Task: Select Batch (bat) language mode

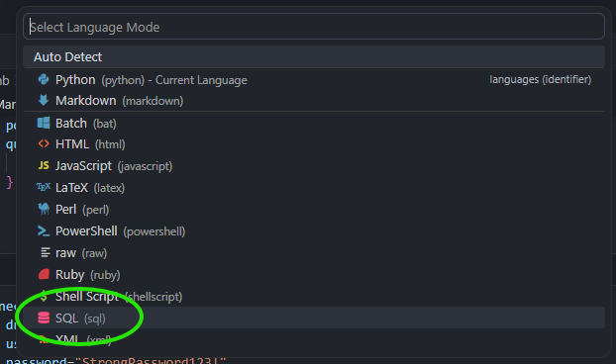Action: (314, 124)
